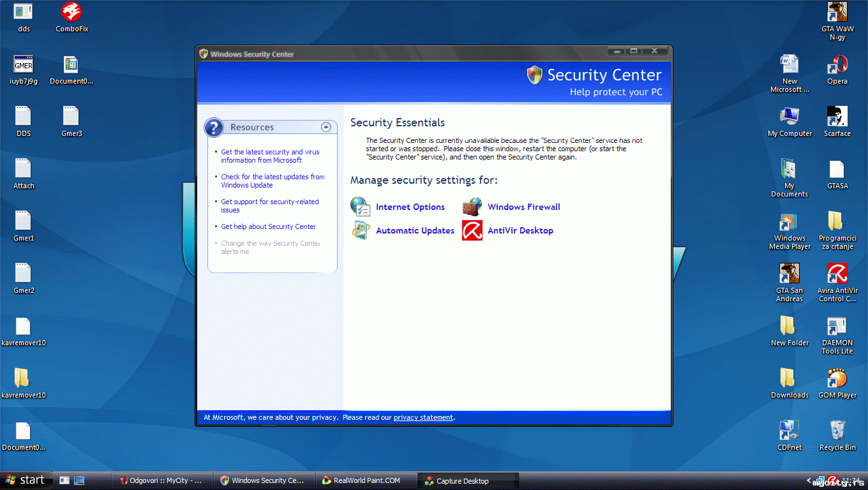
Task: Expand hidden system tray icons arrow
Action: (809, 480)
